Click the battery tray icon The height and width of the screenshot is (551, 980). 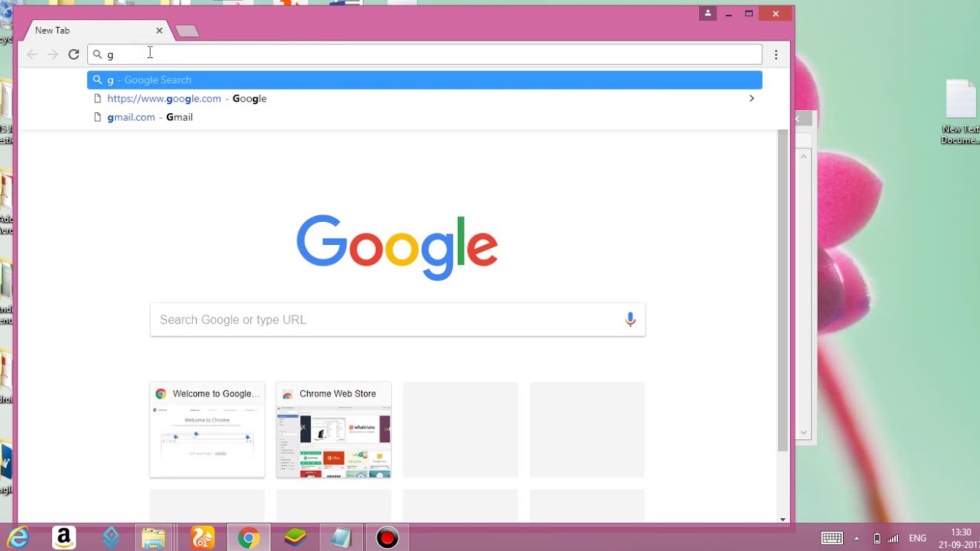tap(877, 538)
